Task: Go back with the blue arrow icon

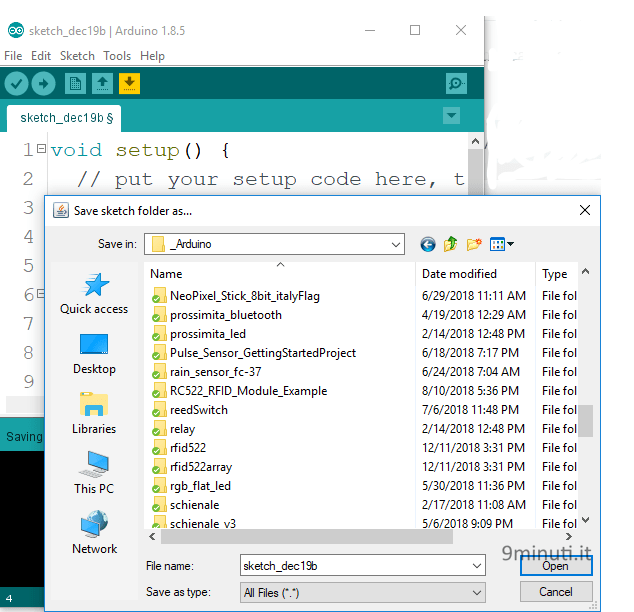Action: click(428, 244)
